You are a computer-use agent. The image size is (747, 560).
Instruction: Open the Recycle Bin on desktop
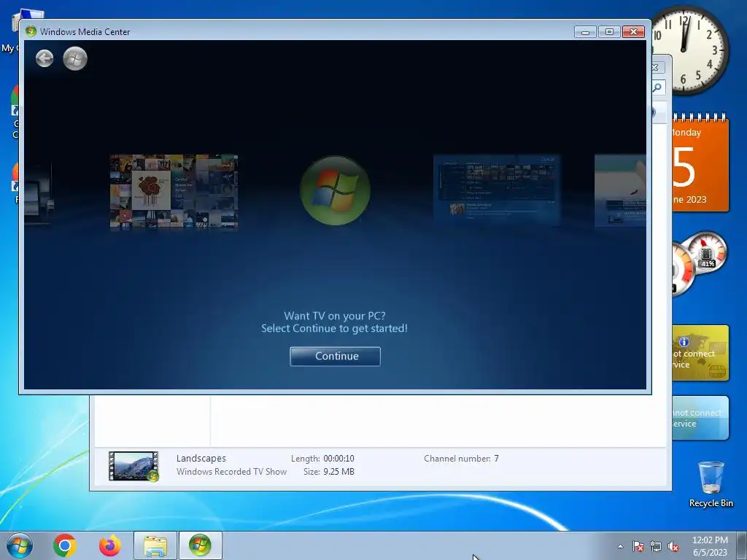(x=711, y=484)
